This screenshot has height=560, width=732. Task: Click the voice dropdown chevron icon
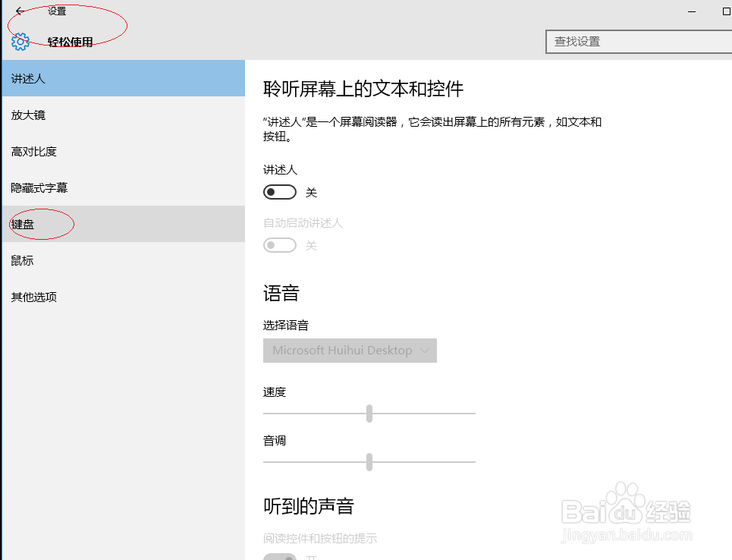tap(424, 351)
